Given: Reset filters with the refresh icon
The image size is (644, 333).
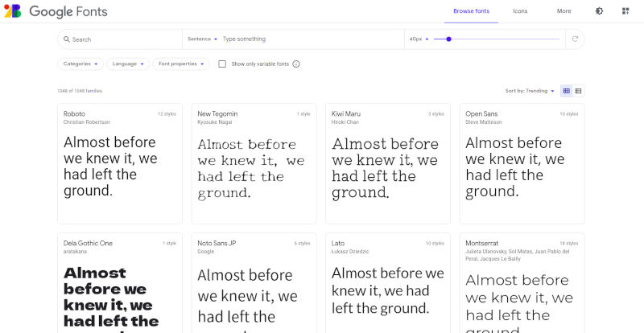Looking at the screenshot, I should (575, 39).
